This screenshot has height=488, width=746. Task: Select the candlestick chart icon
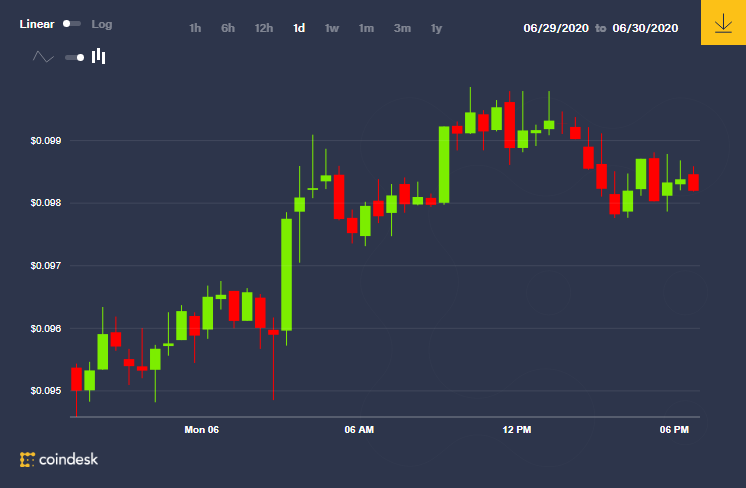coord(98,56)
